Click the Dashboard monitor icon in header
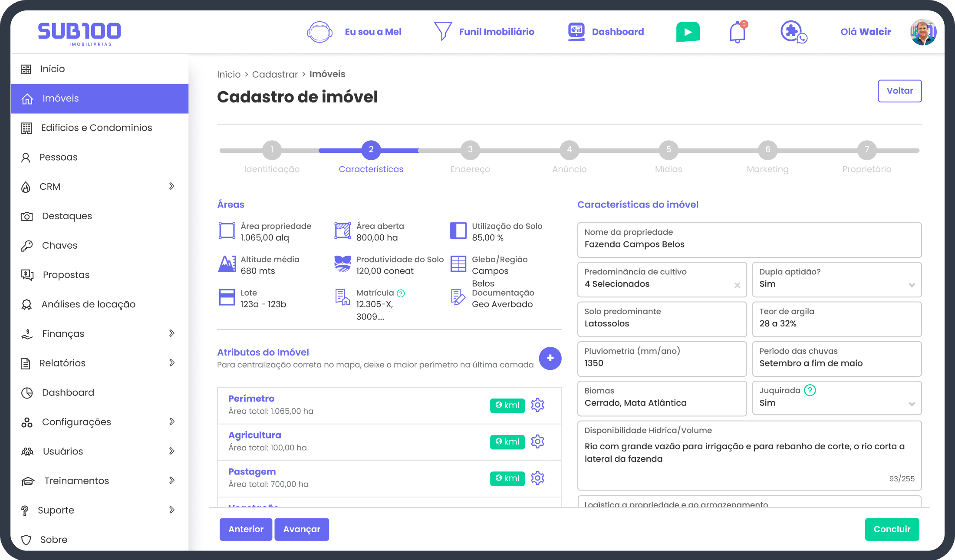This screenshot has height=560, width=955. [x=576, y=32]
